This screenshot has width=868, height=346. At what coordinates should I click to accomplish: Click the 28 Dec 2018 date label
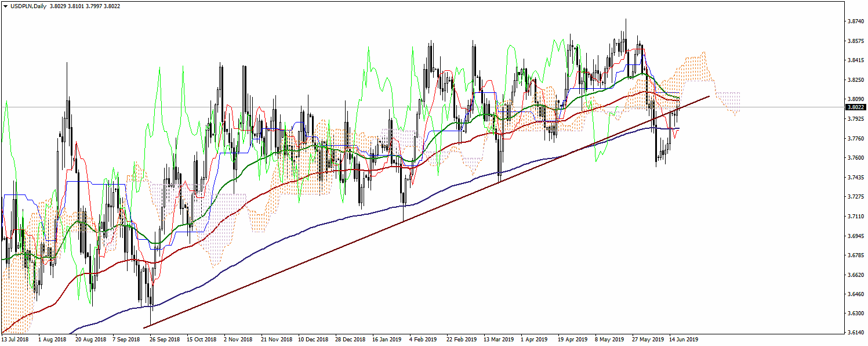[349, 340]
